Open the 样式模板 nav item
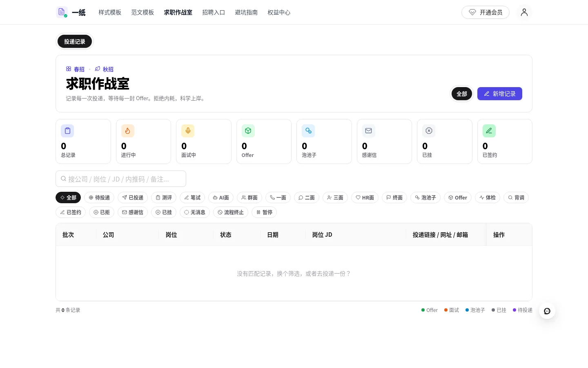Screen dimensions: 588x368 (x=110, y=12)
